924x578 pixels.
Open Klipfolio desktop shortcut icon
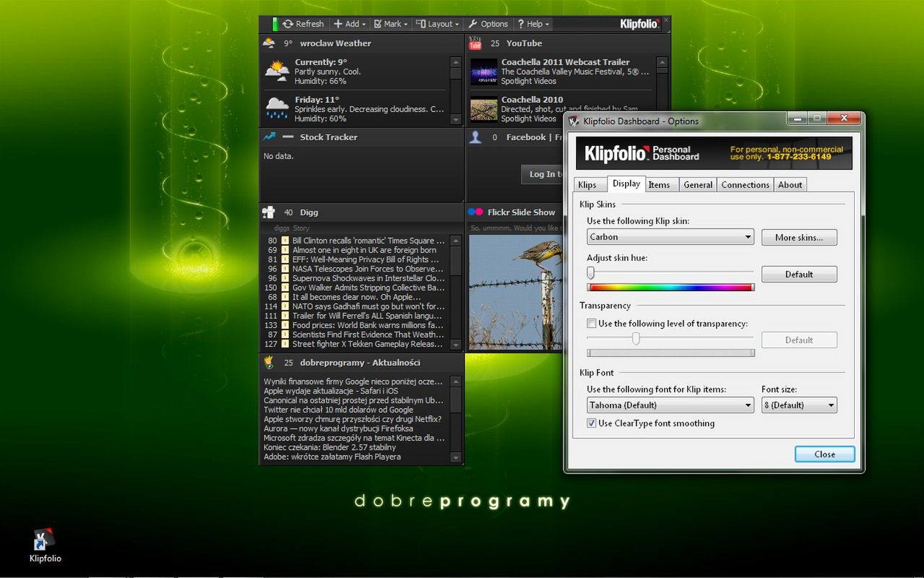coord(45,539)
